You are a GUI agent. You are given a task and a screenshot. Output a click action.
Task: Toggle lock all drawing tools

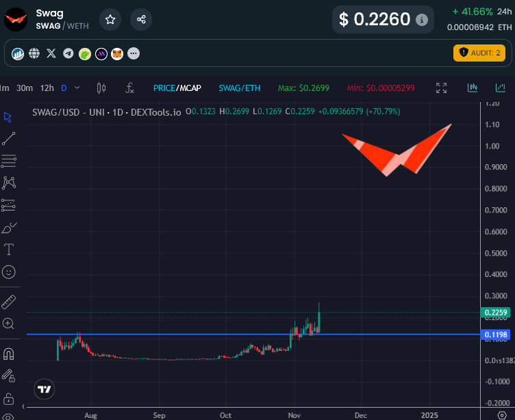point(8,399)
